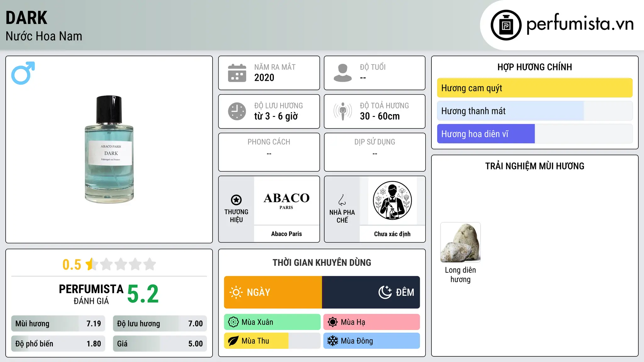Click the Chưa xác định perfumer label
The height and width of the screenshot is (362, 644).
(392, 234)
